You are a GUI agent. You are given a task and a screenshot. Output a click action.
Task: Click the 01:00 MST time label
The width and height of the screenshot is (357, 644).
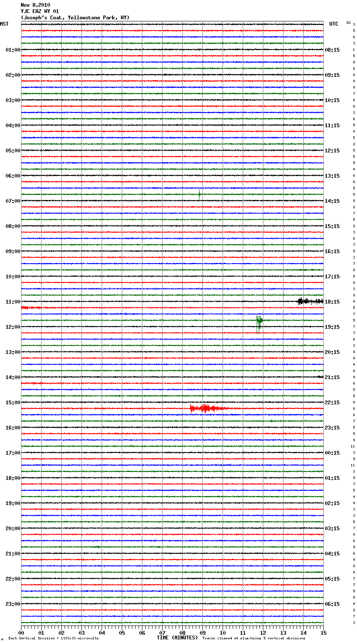click(x=13, y=50)
